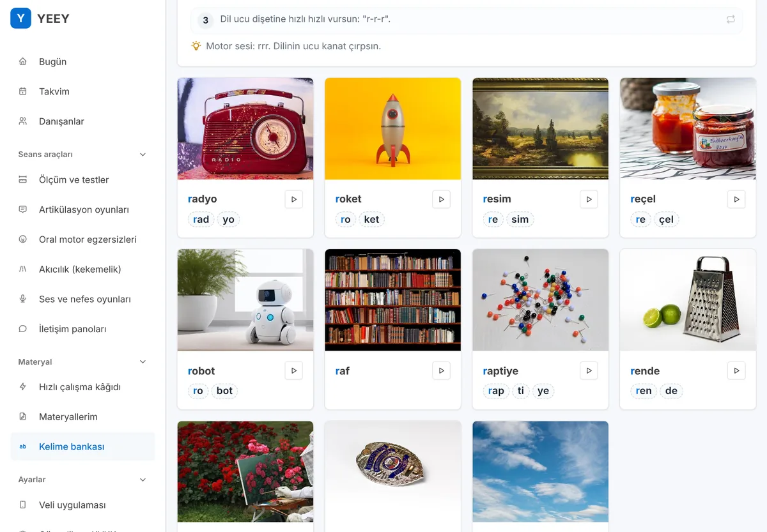Collapse the Seans araçları section

pyautogui.click(x=143, y=155)
